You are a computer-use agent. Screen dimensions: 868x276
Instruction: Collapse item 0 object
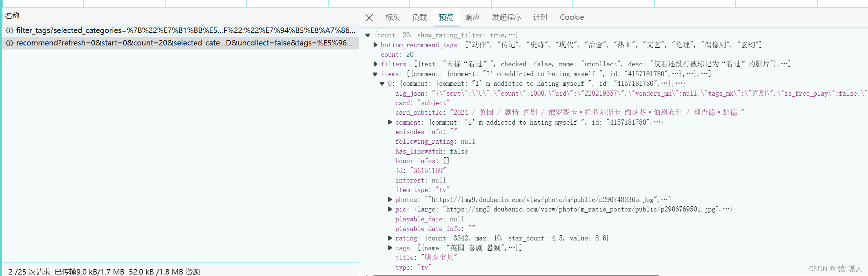click(x=382, y=84)
